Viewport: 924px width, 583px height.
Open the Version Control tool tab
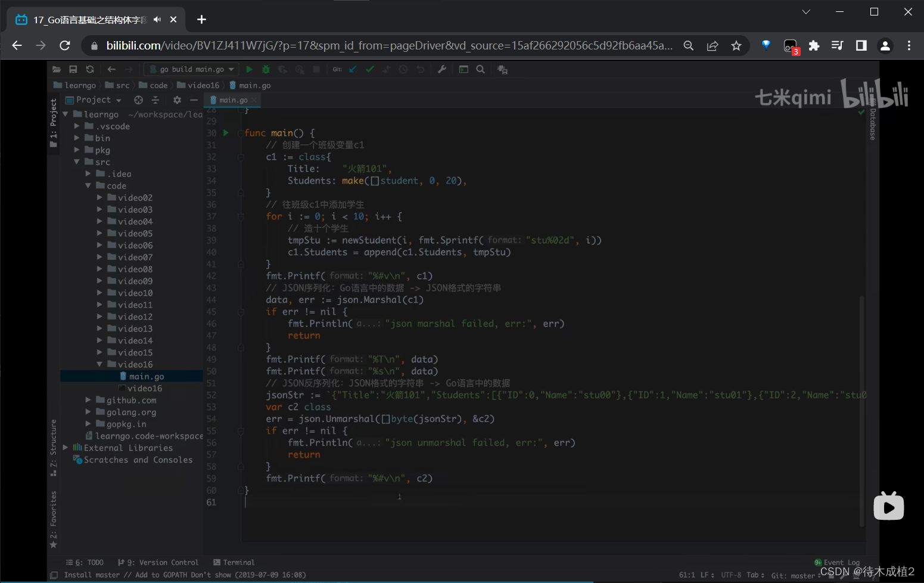point(158,562)
